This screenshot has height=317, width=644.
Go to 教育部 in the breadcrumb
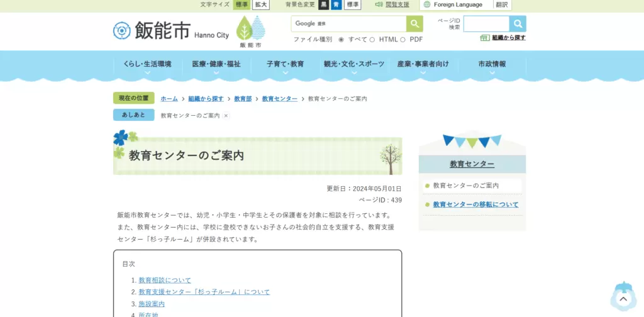[243, 99]
